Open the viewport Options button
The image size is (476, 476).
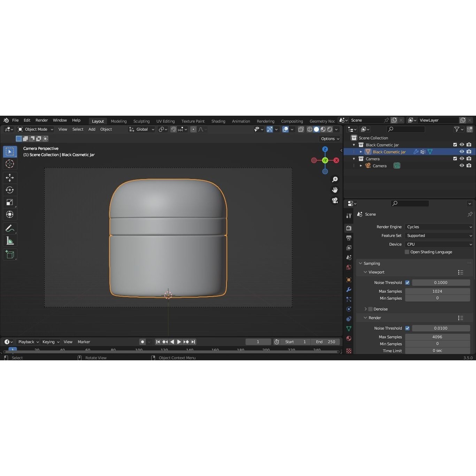click(x=329, y=139)
